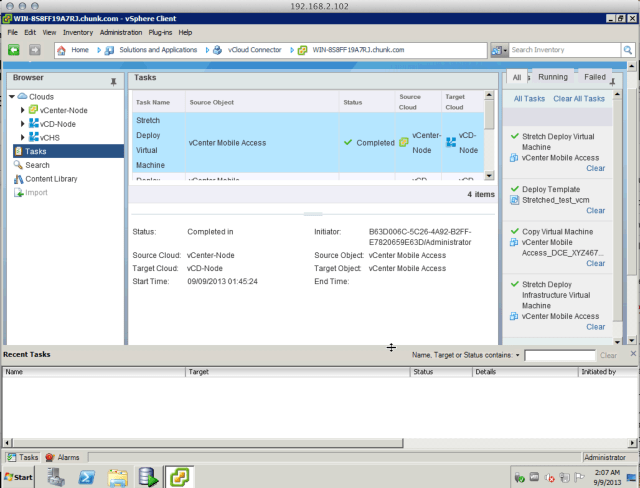The height and width of the screenshot is (488, 640).
Task: Click the source cloud vCenter icon in task row
Action: (404, 142)
